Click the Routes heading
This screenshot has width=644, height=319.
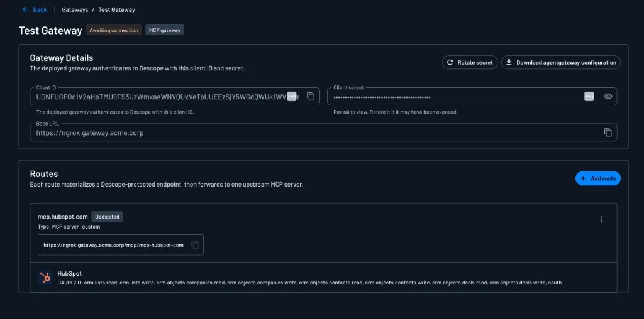point(44,174)
